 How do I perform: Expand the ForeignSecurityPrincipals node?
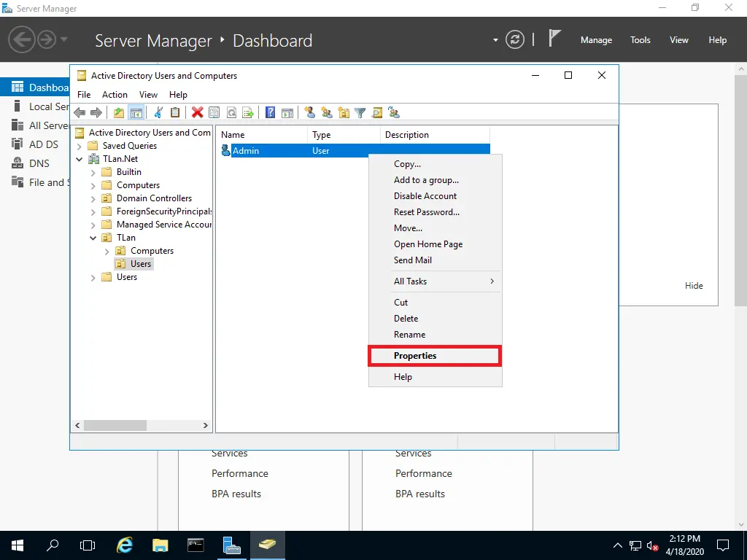coord(93,212)
